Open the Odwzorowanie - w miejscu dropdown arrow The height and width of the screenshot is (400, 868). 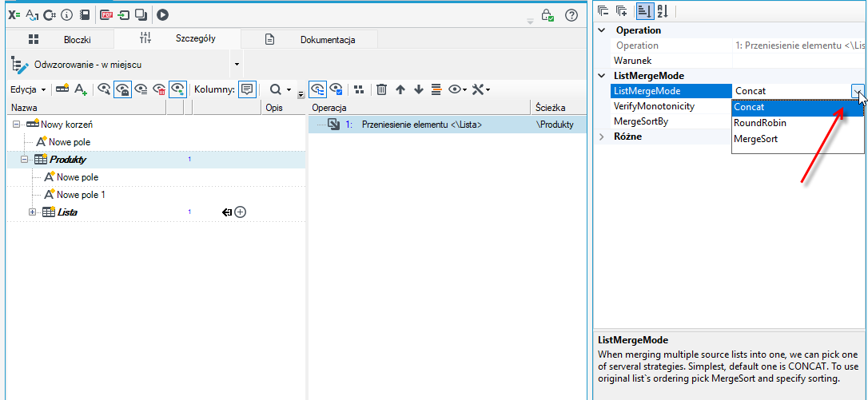tap(237, 65)
